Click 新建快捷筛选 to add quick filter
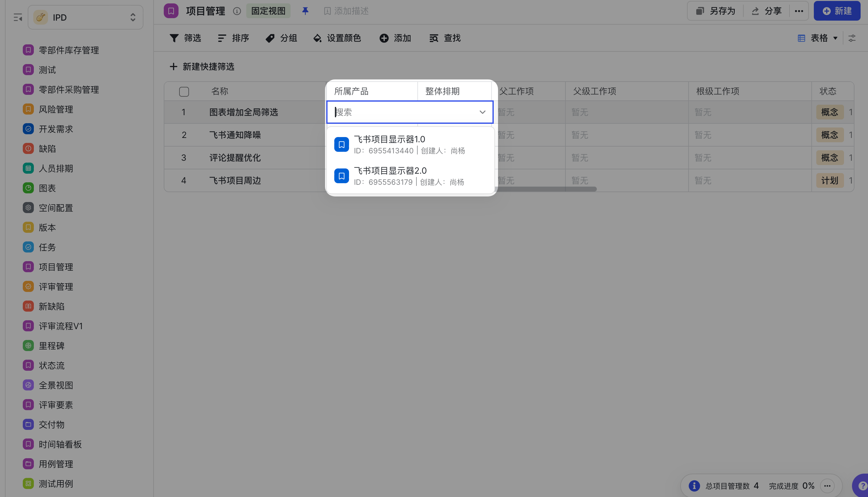 coord(202,67)
